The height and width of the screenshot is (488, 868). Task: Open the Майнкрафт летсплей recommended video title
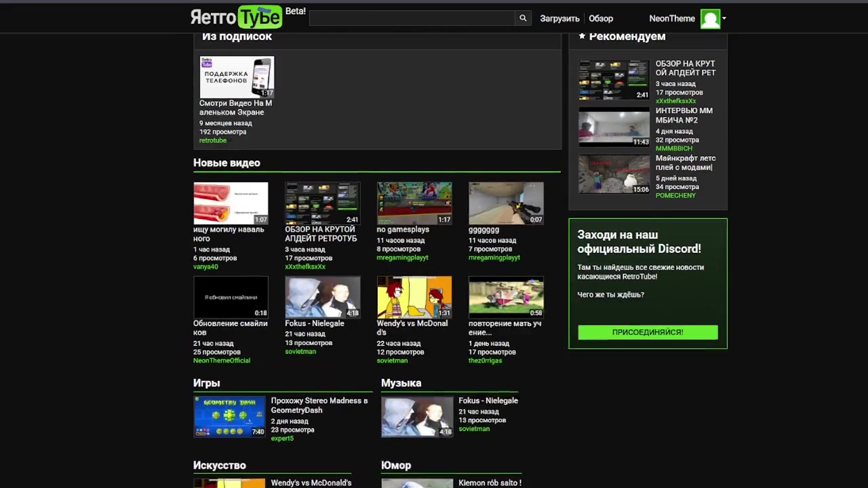[685, 163]
